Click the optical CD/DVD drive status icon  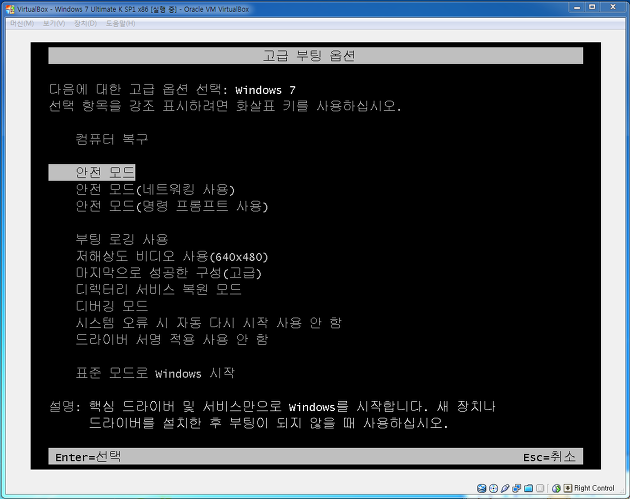click(493, 488)
